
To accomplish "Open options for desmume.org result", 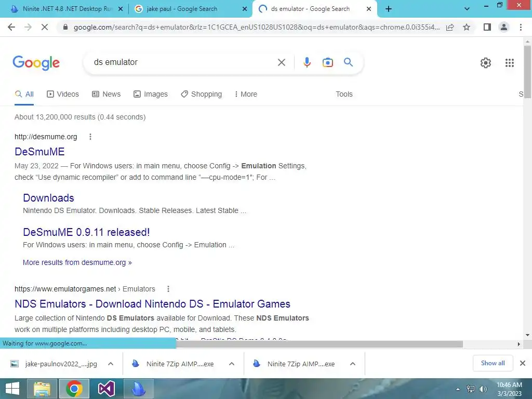I will (x=90, y=137).
